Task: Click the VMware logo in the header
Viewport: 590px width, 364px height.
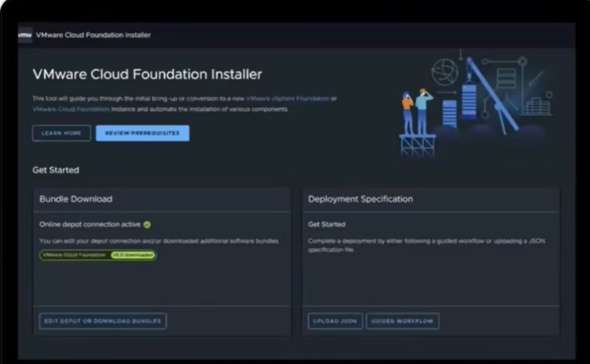Action: [x=24, y=35]
